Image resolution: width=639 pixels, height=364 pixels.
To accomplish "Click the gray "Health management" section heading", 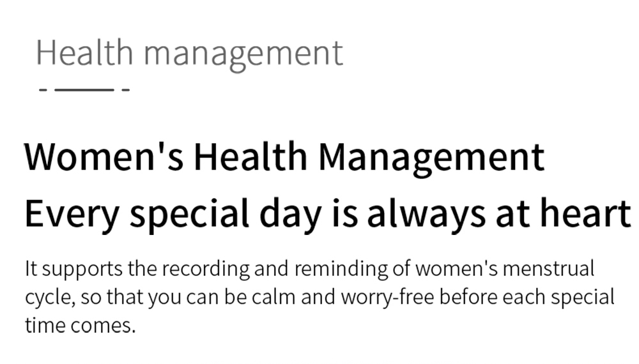I will (x=189, y=52).
